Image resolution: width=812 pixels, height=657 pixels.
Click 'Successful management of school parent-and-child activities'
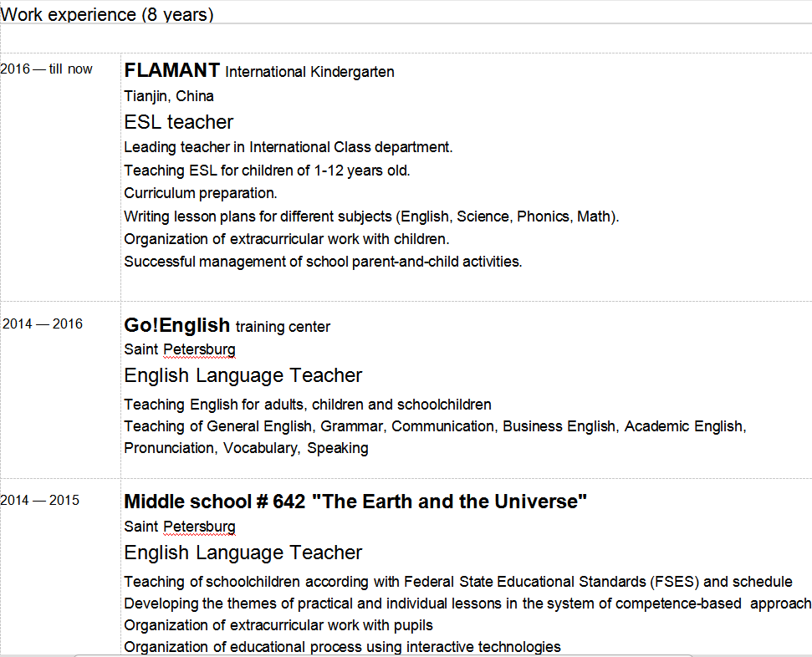pyautogui.click(x=323, y=262)
